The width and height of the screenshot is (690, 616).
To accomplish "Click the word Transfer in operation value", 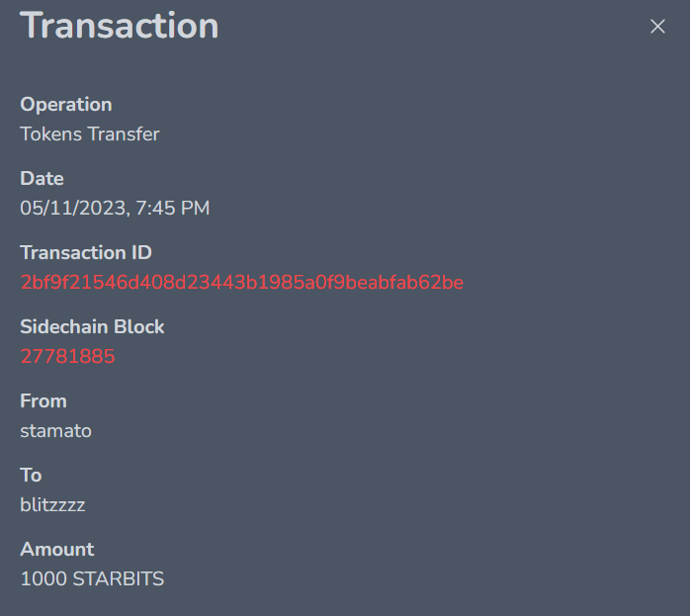I will point(124,134).
